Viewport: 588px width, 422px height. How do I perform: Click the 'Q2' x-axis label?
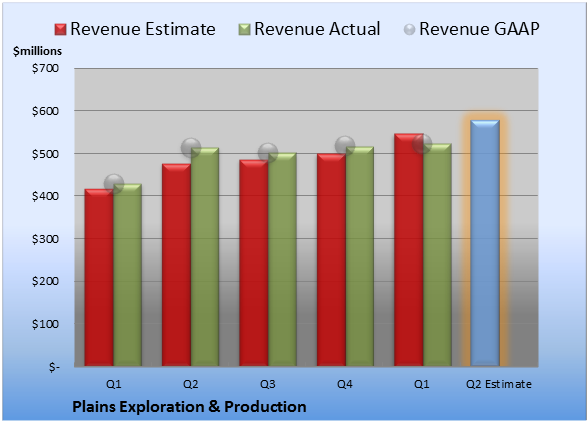(x=190, y=384)
